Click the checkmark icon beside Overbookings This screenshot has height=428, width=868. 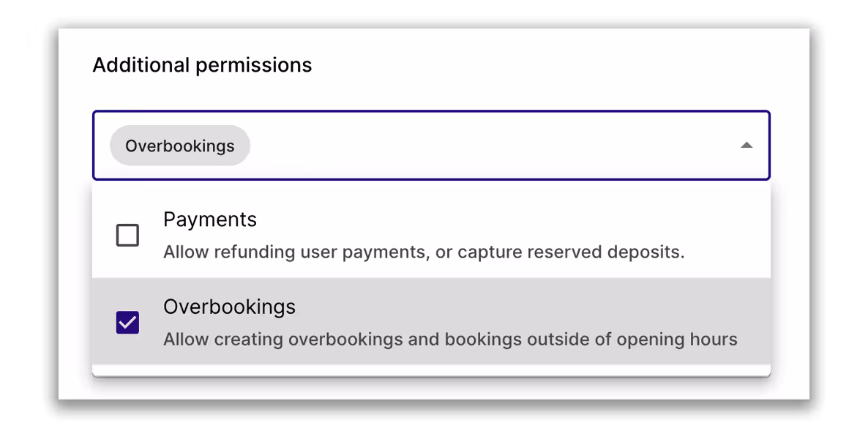[x=127, y=323]
